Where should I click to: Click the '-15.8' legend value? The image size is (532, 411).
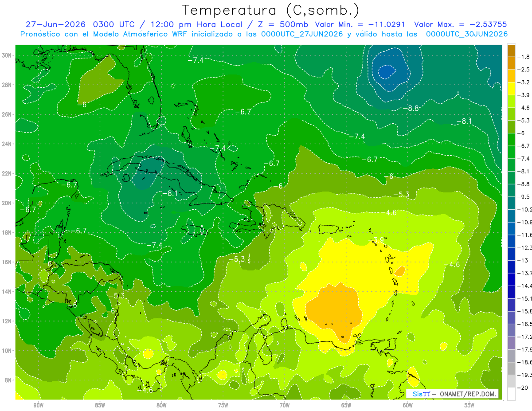[x=525, y=311]
